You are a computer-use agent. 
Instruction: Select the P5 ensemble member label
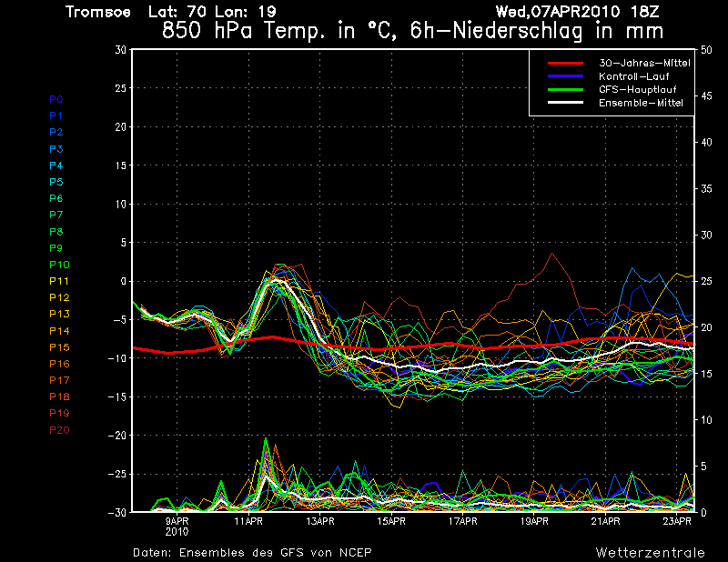[x=56, y=182]
